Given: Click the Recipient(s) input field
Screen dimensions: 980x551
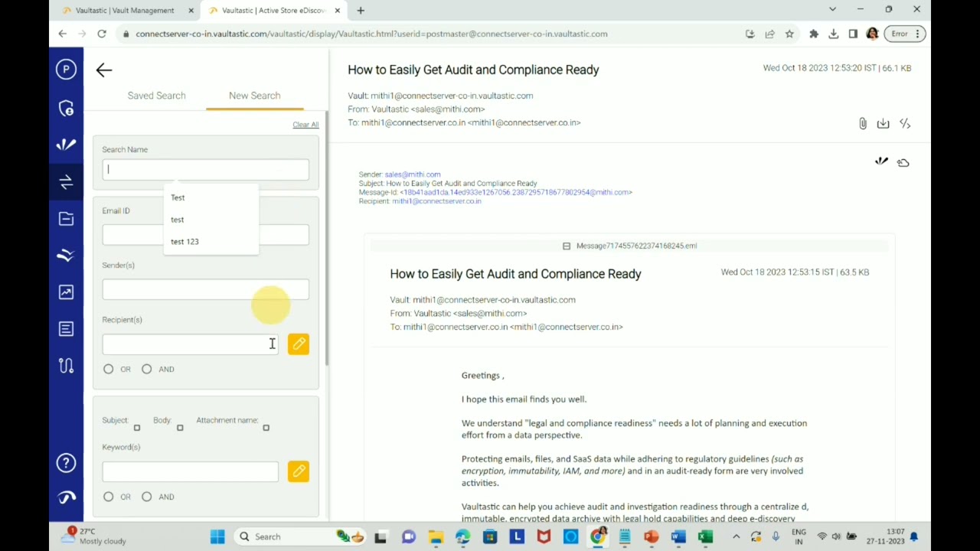Looking at the screenshot, I should pos(191,344).
